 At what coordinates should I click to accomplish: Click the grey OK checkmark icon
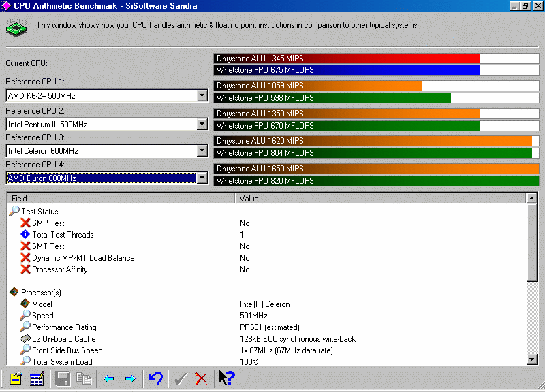click(181, 378)
